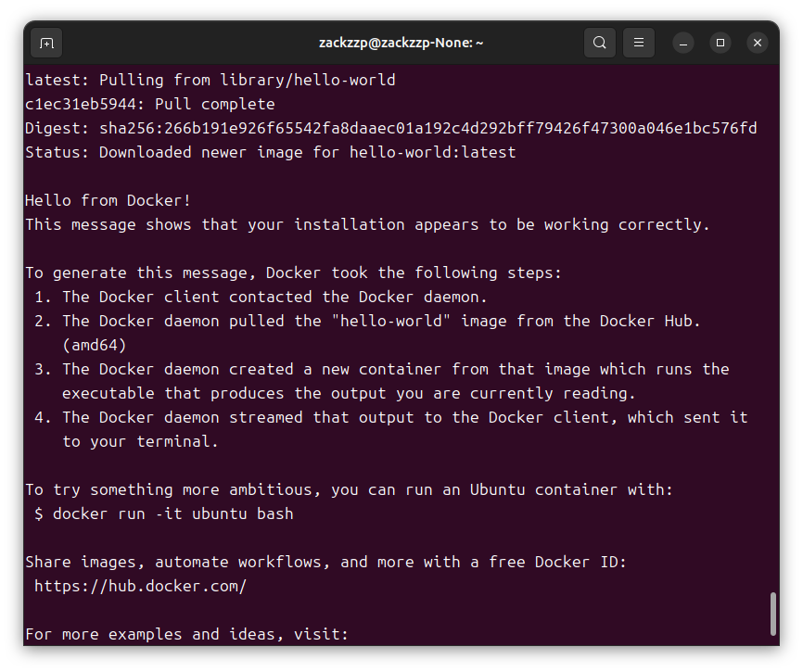The width and height of the screenshot is (803, 672).
Task: Open the https://hub.docker.com/ link
Action: (x=140, y=586)
